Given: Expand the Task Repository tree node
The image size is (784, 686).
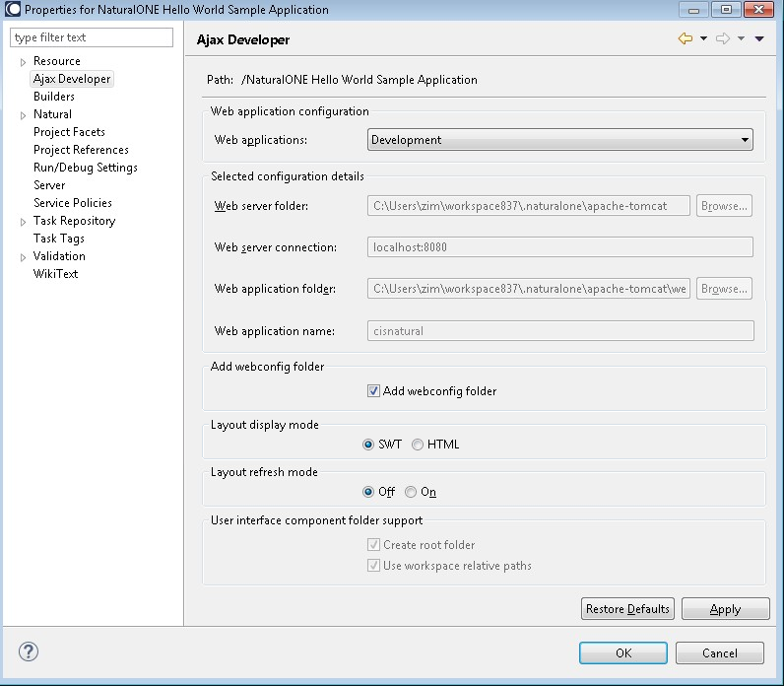Looking at the screenshot, I should pos(24,222).
